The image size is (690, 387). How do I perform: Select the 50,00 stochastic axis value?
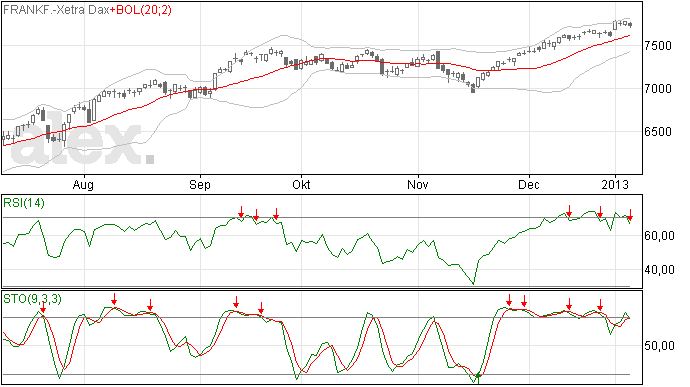coord(659,346)
